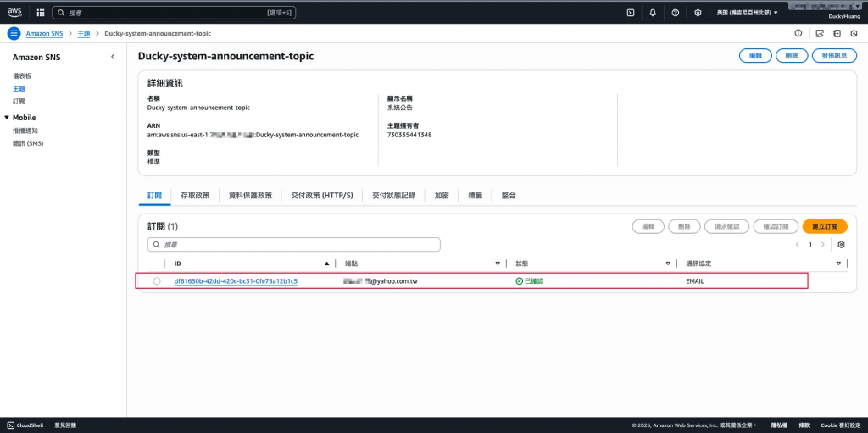Click the hexagon clock icon at far right

point(854,33)
